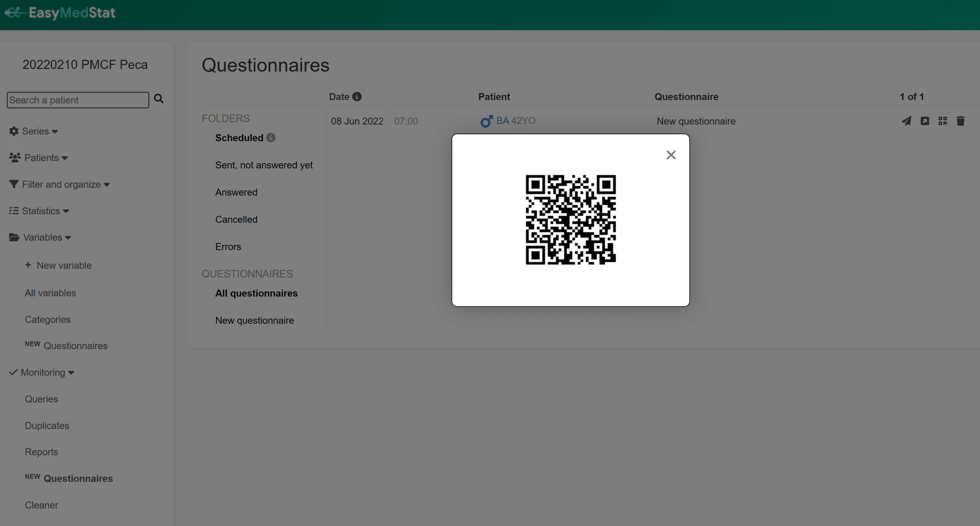Click the Date column header

click(x=339, y=97)
